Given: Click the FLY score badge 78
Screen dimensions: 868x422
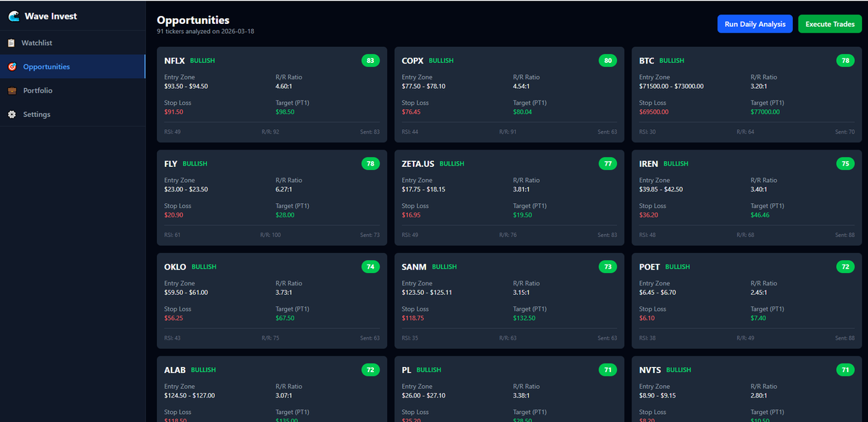Looking at the screenshot, I should [370, 164].
